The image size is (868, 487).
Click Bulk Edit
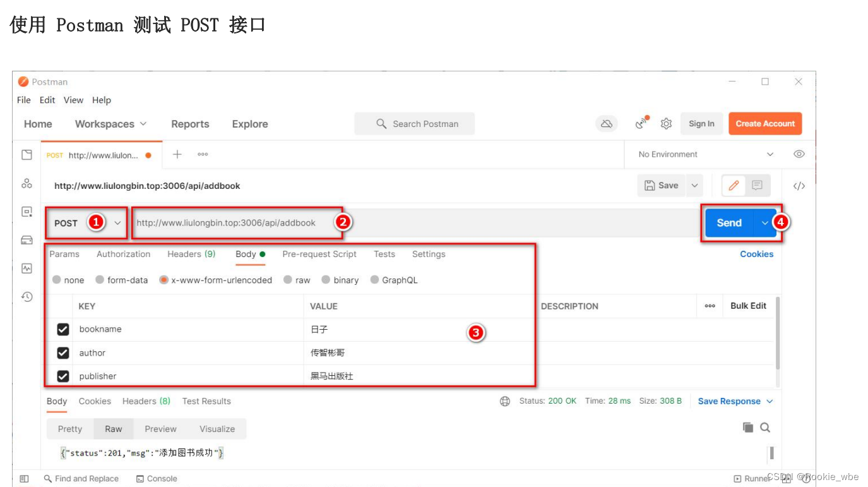pyautogui.click(x=748, y=306)
